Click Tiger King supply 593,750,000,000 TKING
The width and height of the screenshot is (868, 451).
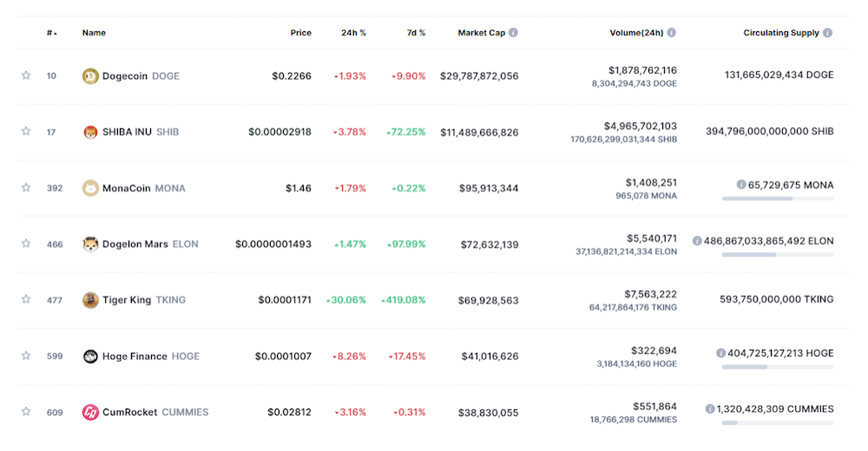[x=777, y=299]
